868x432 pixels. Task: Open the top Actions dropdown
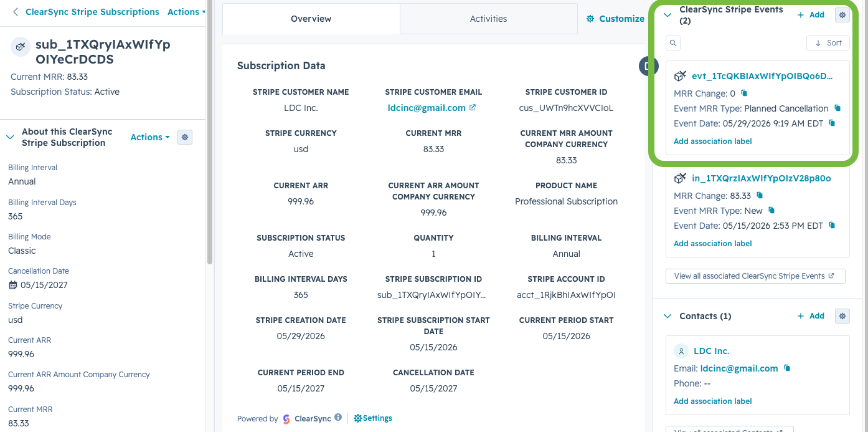[186, 12]
